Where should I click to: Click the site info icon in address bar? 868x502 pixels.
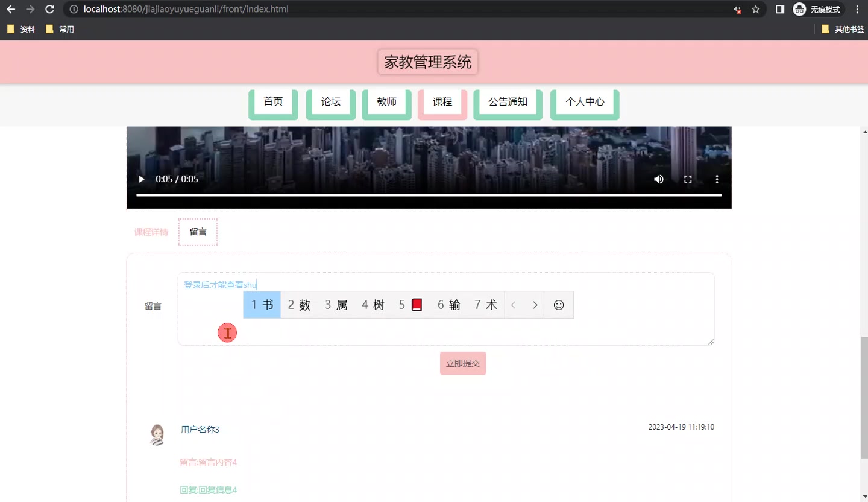point(74,10)
